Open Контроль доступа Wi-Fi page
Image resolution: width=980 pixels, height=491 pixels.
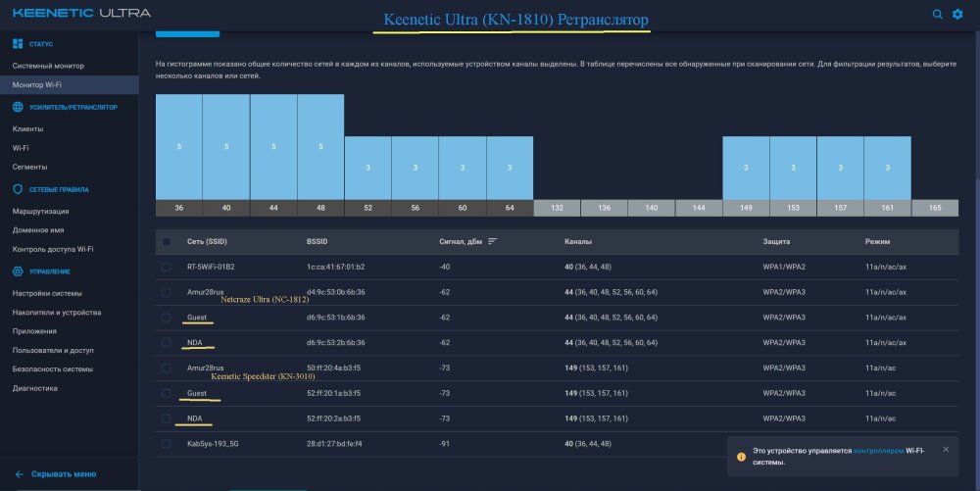53,249
